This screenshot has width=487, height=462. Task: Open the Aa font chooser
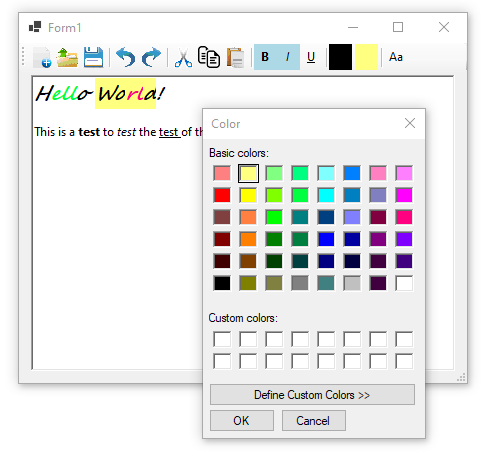[x=396, y=57]
